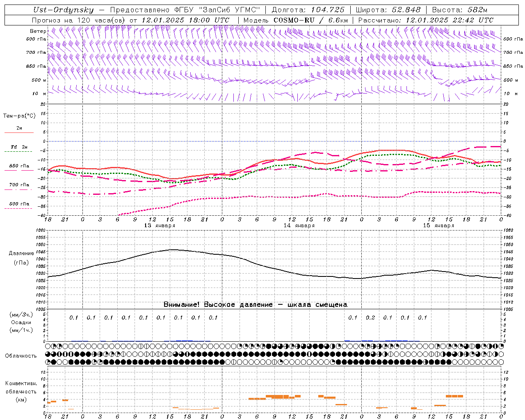Click the Рассчитано: 12.01.2025 22:42 UTC timestamp

426,20
